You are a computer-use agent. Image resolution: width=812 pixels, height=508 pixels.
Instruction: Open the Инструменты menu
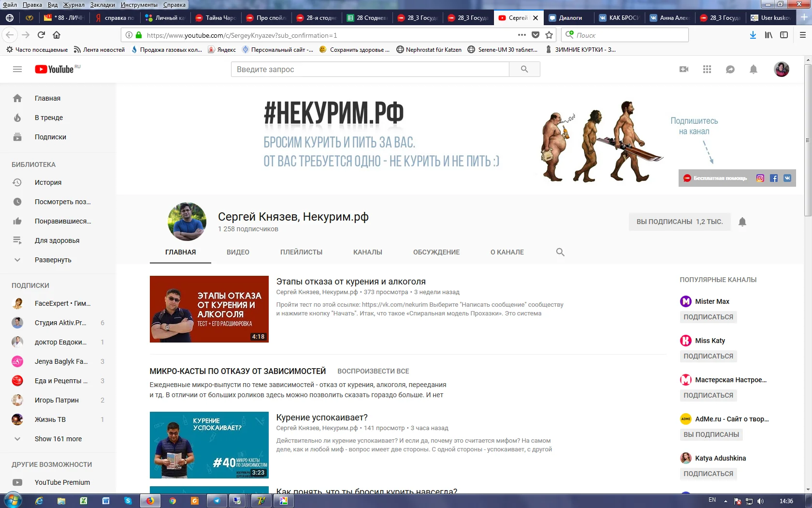point(139,5)
